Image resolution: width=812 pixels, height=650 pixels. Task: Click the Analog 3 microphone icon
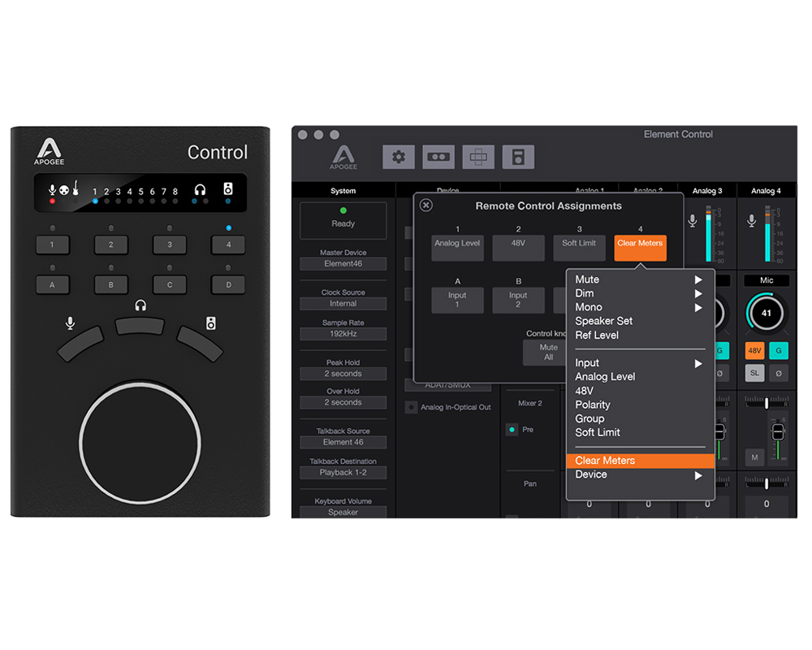coord(693,221)
